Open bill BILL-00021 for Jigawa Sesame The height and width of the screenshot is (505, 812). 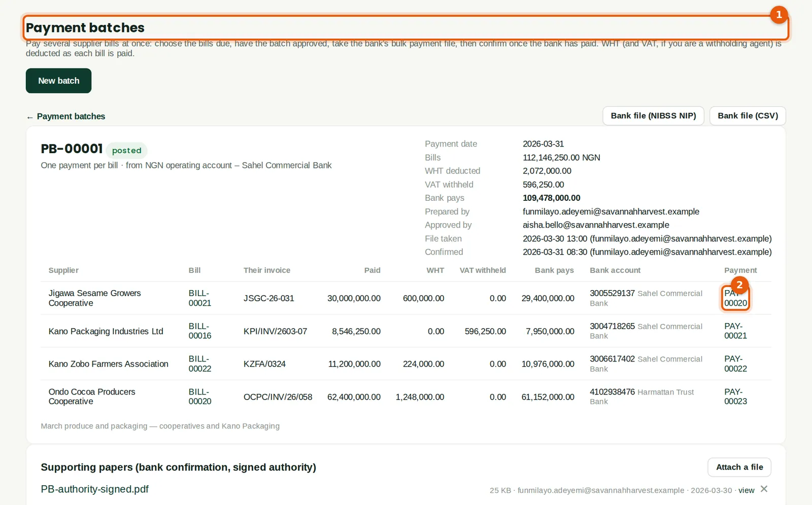[200, 298]
